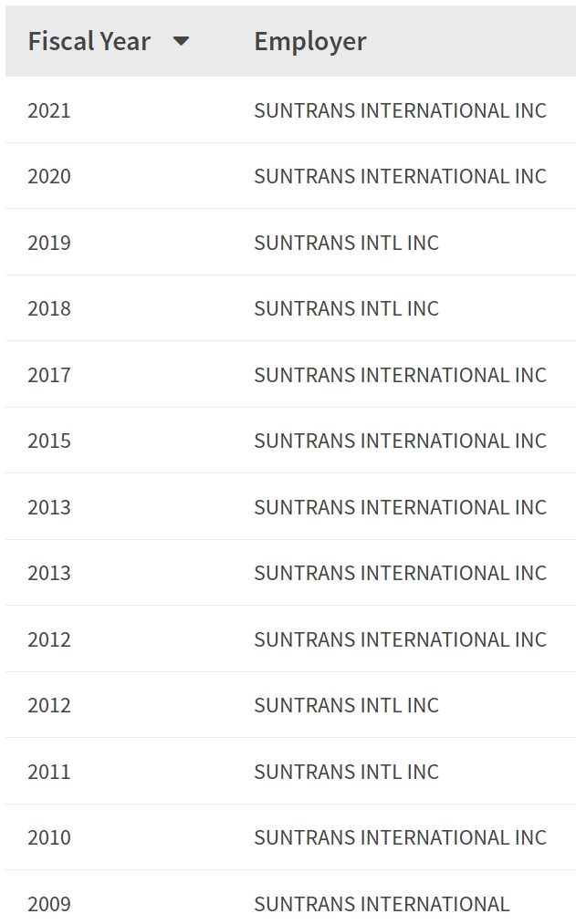
Task: Open the 2020 SUNTRANS INTERNATIONAL INC employer entry
Action: pyautogui.click(x=401, y=176)
